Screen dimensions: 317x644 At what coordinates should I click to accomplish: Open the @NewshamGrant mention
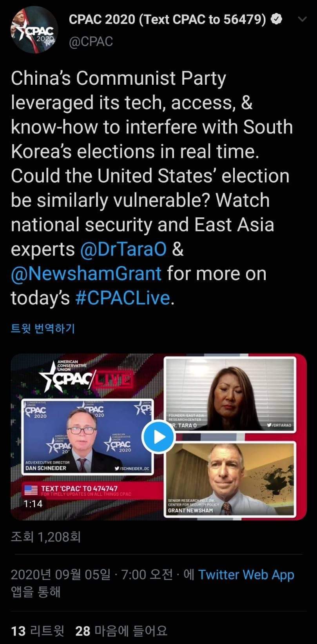pyautogui.click(x=86, y=274)
